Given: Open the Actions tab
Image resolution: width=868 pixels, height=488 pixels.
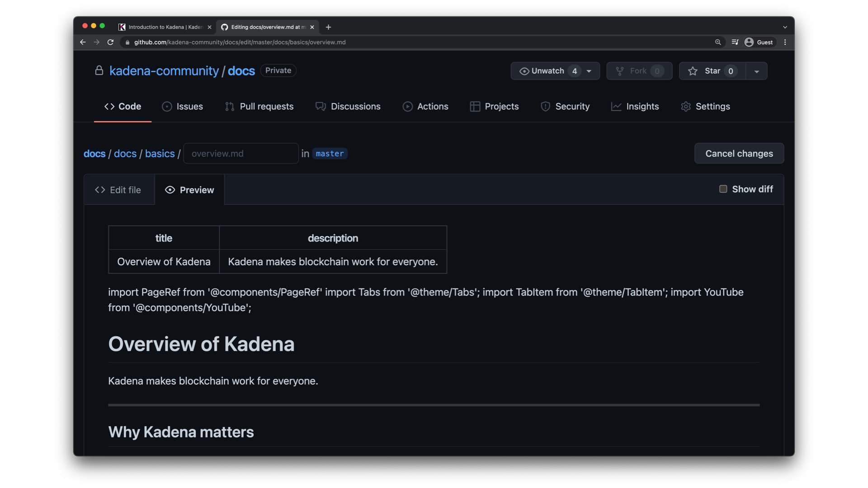Looking at the screenshot, I should click(425, 106).
